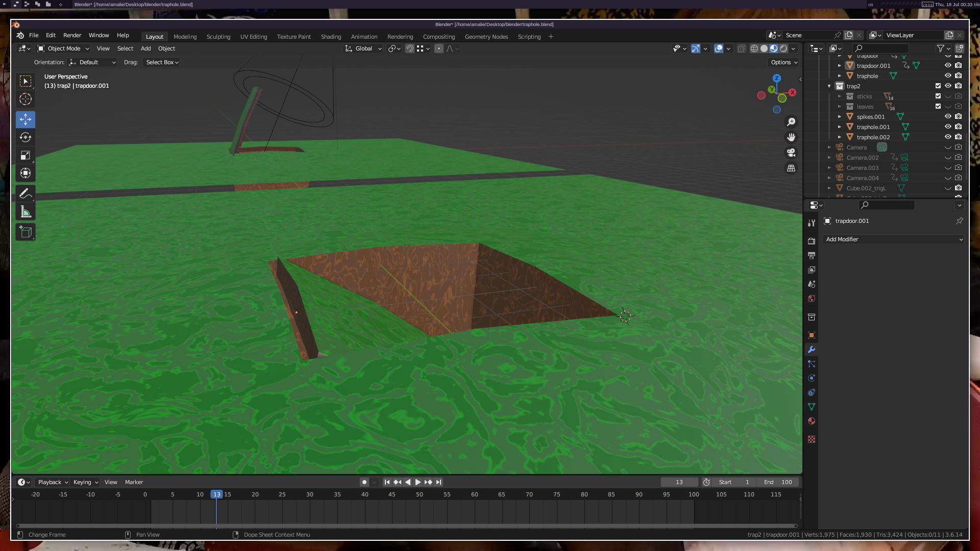
Task: Switch to Object properties tab
Action: pyautogui.click(x=812, y=335)
